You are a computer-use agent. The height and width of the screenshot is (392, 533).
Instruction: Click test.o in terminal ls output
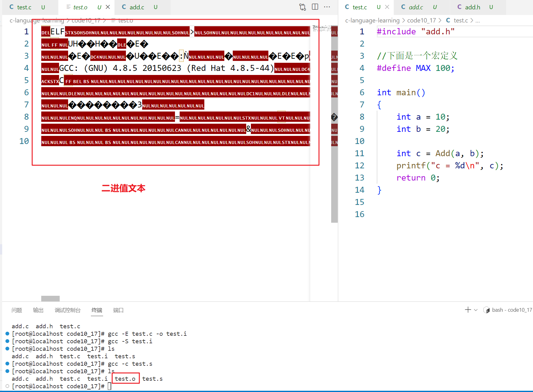point(125,379)
